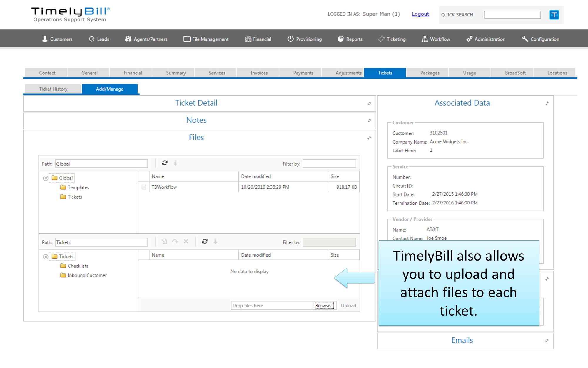
Task: Click the copy icon in Tickets toolbar
Action: pyautogui.click(x=164, y=242)
